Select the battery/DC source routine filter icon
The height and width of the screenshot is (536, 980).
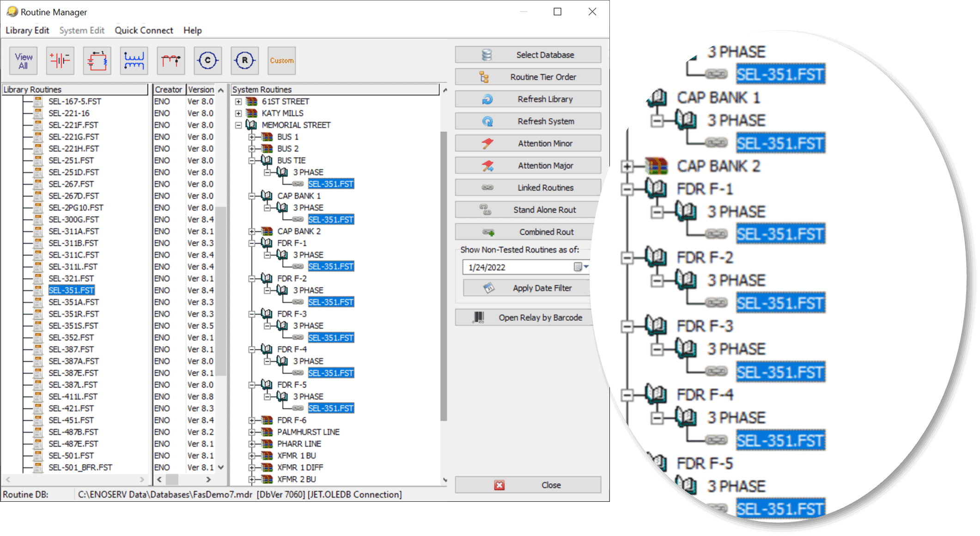(x=60, y=61)
